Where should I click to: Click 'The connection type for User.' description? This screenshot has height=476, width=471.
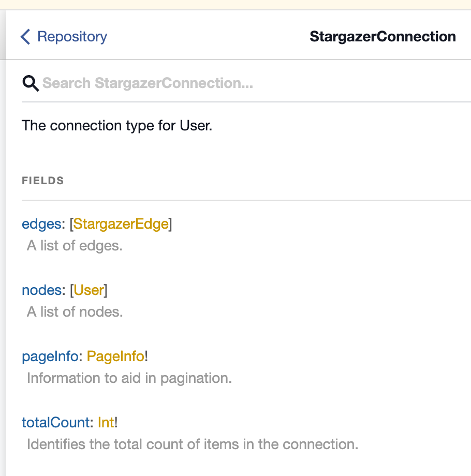coord(117,126)
